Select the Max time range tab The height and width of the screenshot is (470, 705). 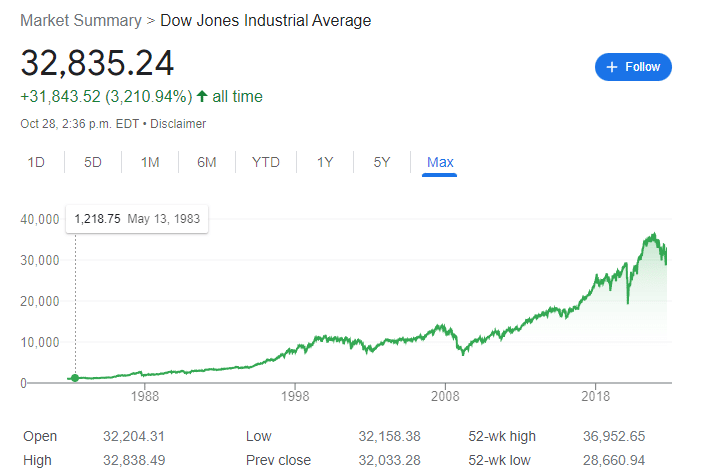coord(440,162)
